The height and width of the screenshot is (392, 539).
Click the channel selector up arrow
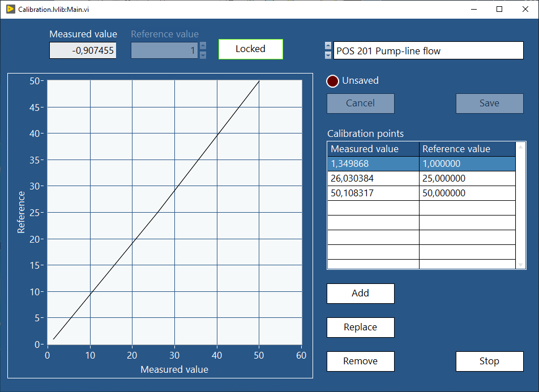(328, 46)
